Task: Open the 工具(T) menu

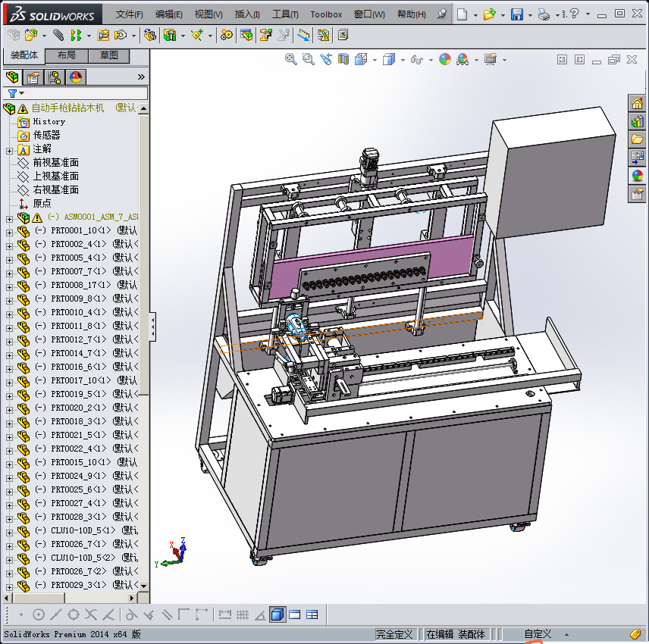Action: pos(285,14)
